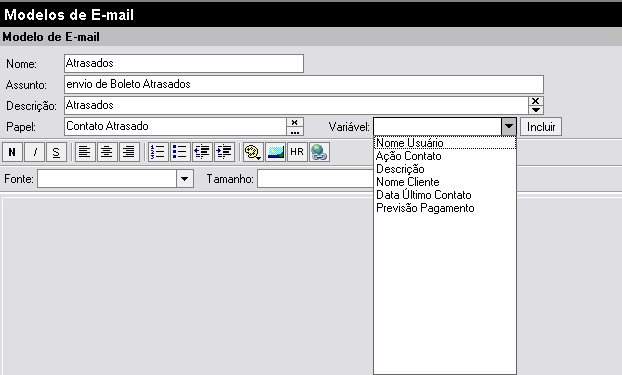Select Nome Usuário variable option
622x375 pixels.
[445, 143]
